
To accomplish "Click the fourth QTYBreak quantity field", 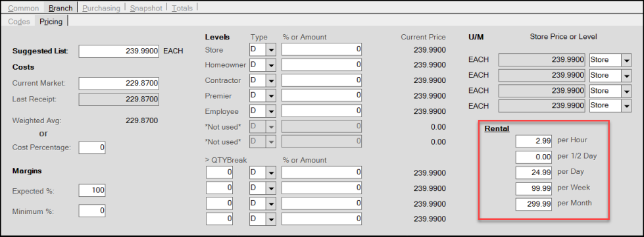I will tap(219, 219).
